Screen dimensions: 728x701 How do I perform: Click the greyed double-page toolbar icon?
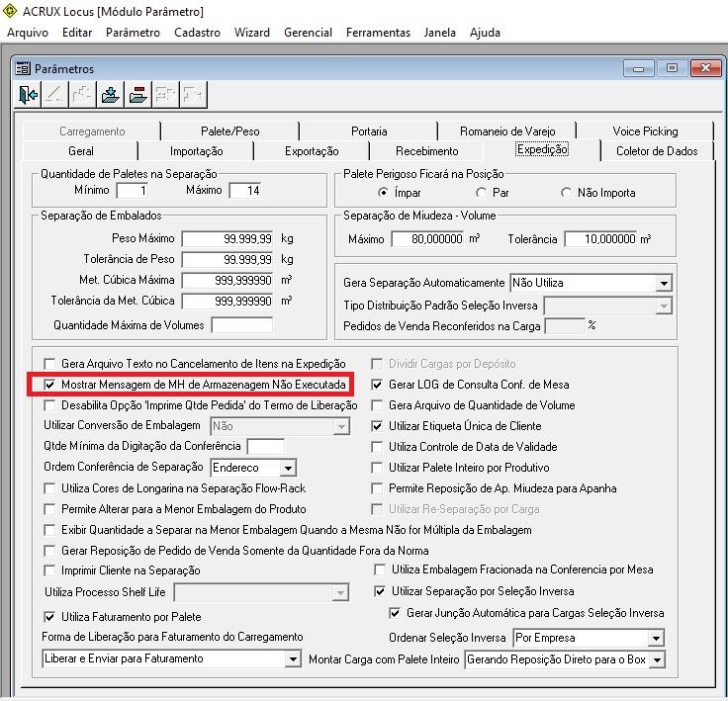pyautogui.click(x=166, y=95)
